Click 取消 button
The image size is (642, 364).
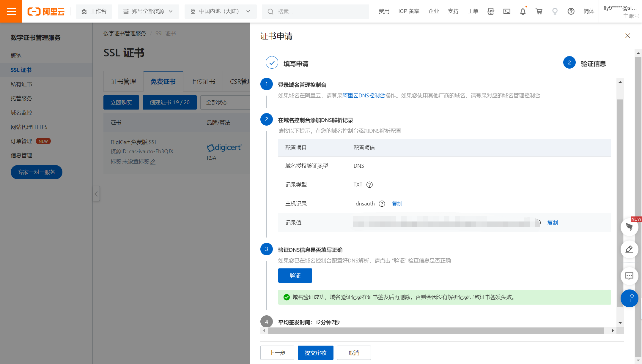click(x=354, y=353)
